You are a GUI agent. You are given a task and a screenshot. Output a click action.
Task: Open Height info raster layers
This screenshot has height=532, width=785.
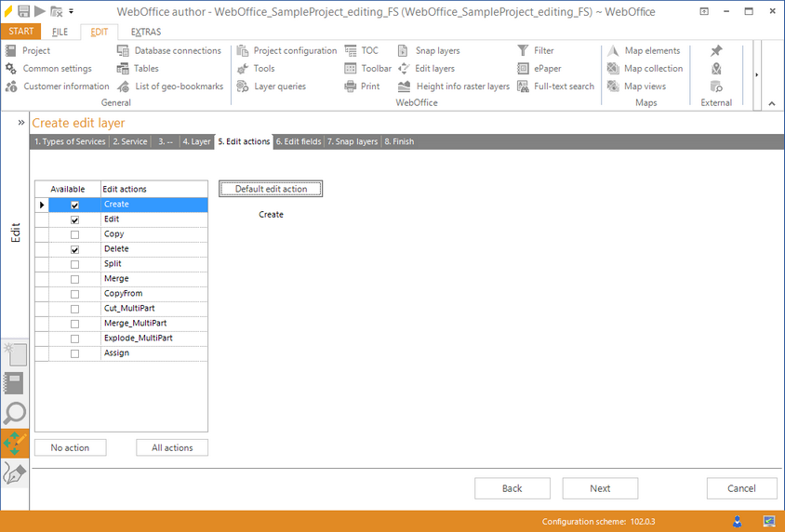[x=454, y=86]
